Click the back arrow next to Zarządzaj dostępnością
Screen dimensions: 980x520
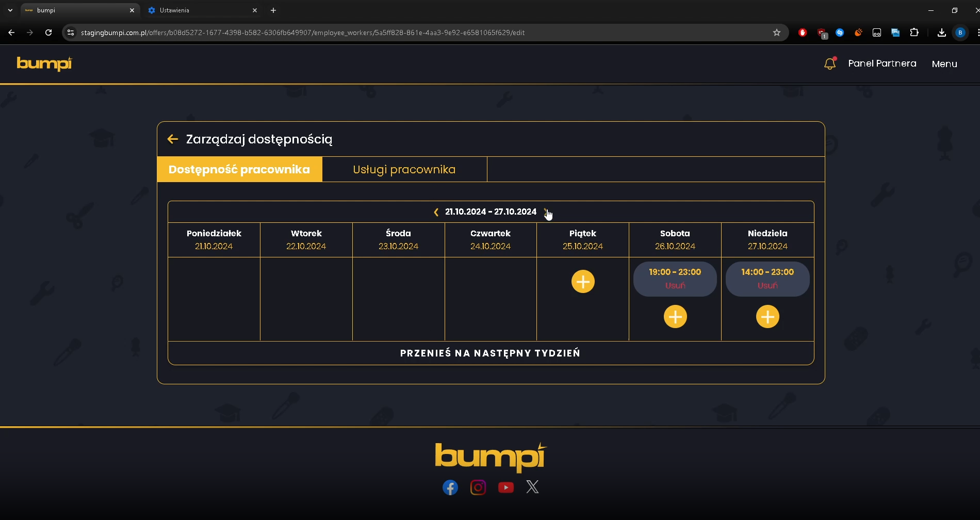(x=173, y=139)
